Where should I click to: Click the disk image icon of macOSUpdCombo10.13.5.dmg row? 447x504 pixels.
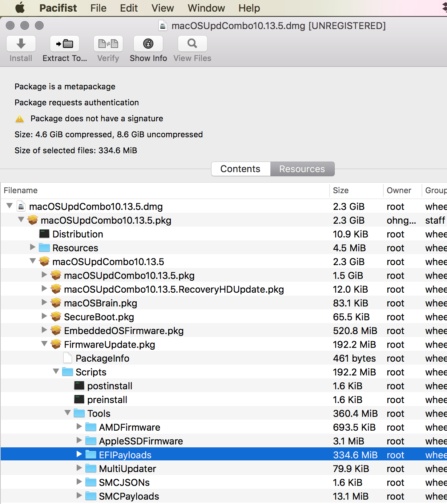[21, 206]
